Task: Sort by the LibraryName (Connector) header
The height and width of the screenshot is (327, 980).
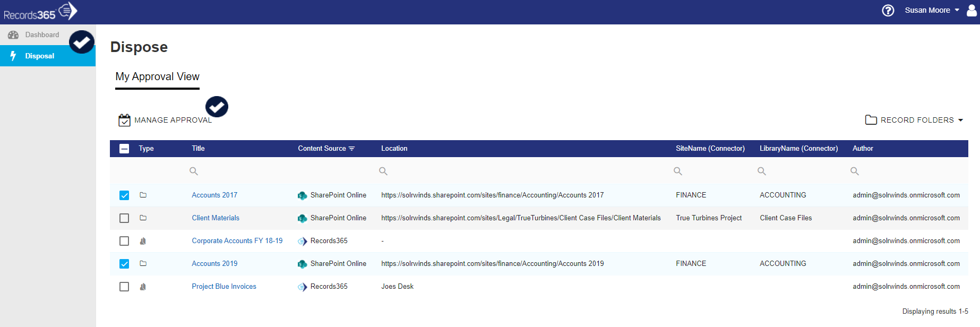Action: [x=798, y=149]
